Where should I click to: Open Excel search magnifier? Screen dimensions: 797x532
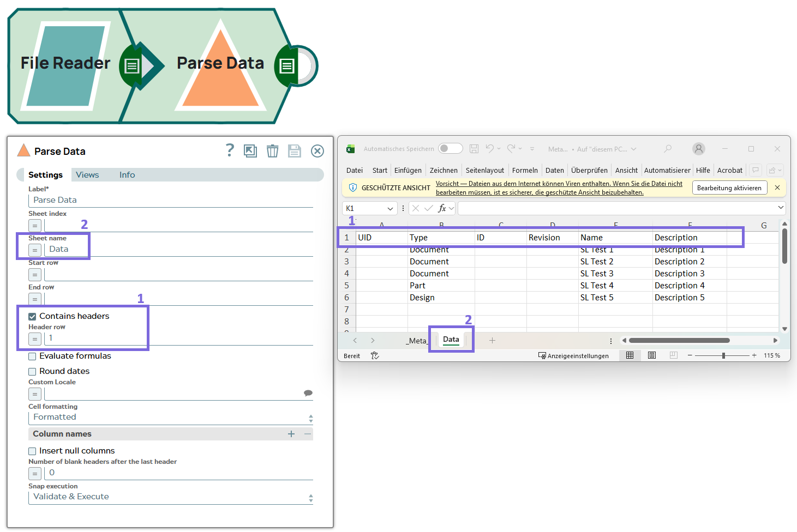click(668, 148)
